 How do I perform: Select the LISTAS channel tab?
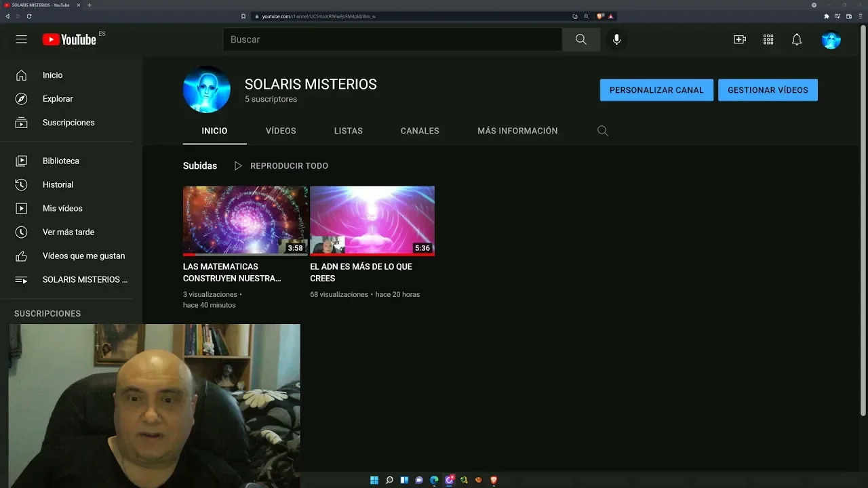[348, 131]
